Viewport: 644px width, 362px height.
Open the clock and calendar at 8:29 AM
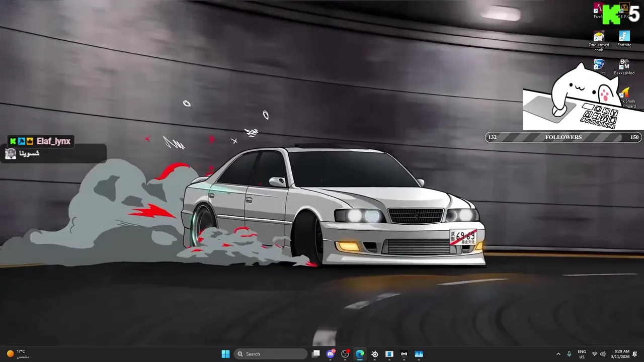point(620,354)
